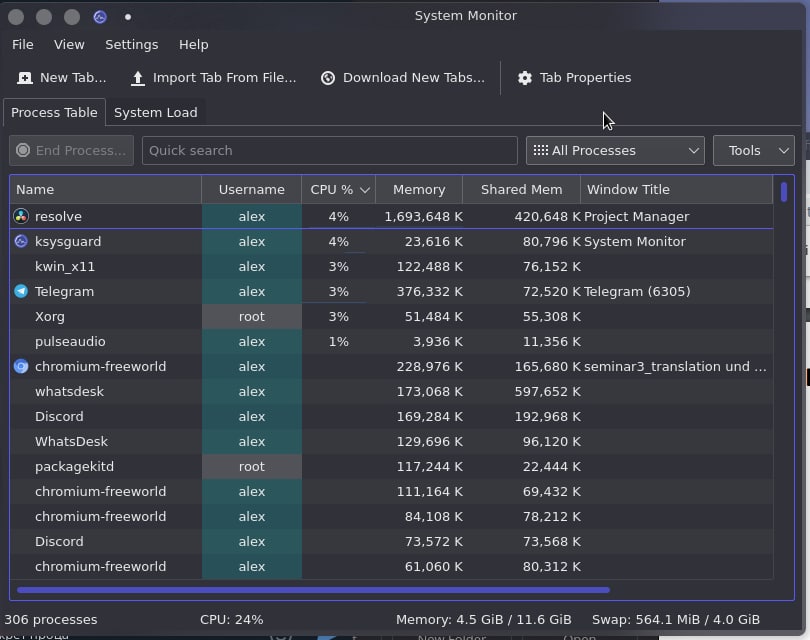This screenshot has width=810, height=640.
Task: Click the 'CPU: 24%' status text
Action: pos(231,619)
